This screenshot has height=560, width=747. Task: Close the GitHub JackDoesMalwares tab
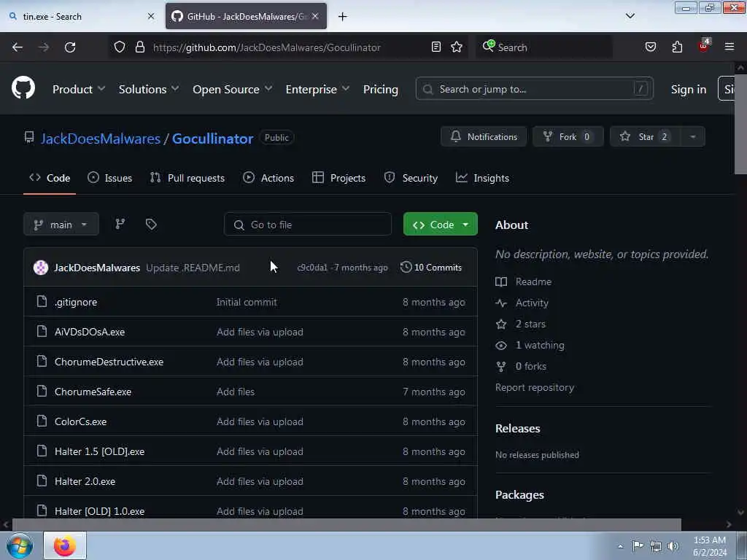(315, 16)
